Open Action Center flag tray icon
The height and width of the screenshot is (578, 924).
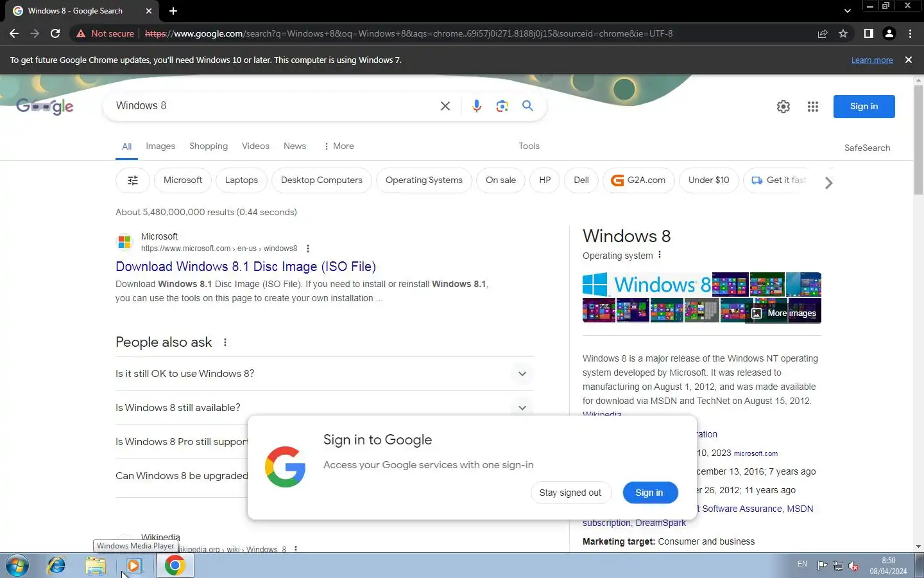[x=822, y=566]
